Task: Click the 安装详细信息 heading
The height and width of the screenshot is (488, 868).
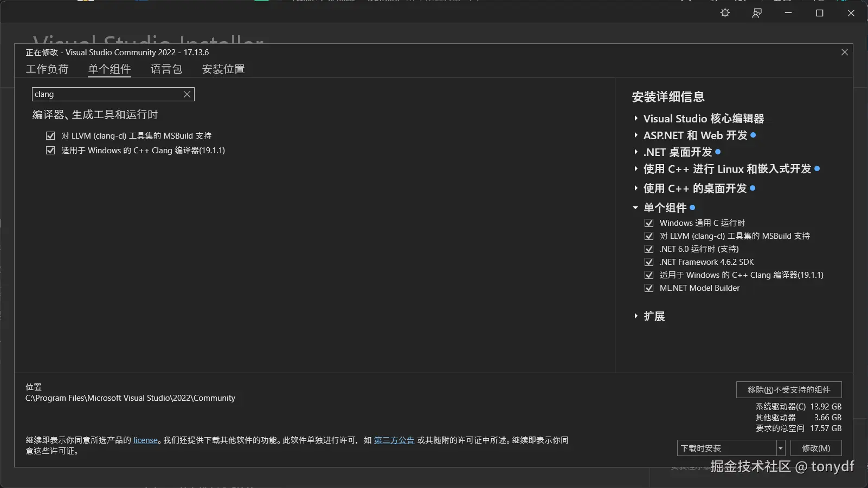Action: pyautogui.click(x=668, y=97)
